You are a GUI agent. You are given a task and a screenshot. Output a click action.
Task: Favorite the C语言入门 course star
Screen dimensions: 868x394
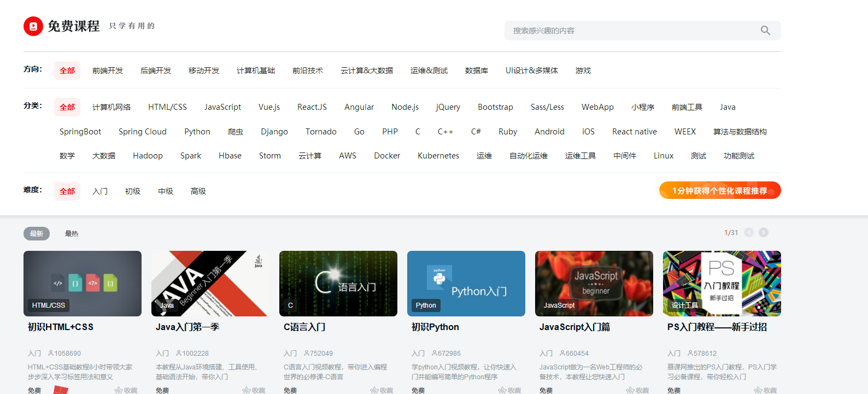point(374,390)
